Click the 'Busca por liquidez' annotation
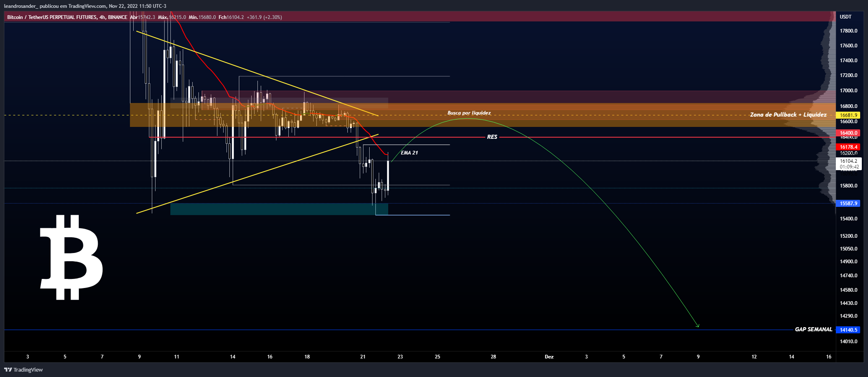Screen dimensions: 868x377 click(469, 113)
